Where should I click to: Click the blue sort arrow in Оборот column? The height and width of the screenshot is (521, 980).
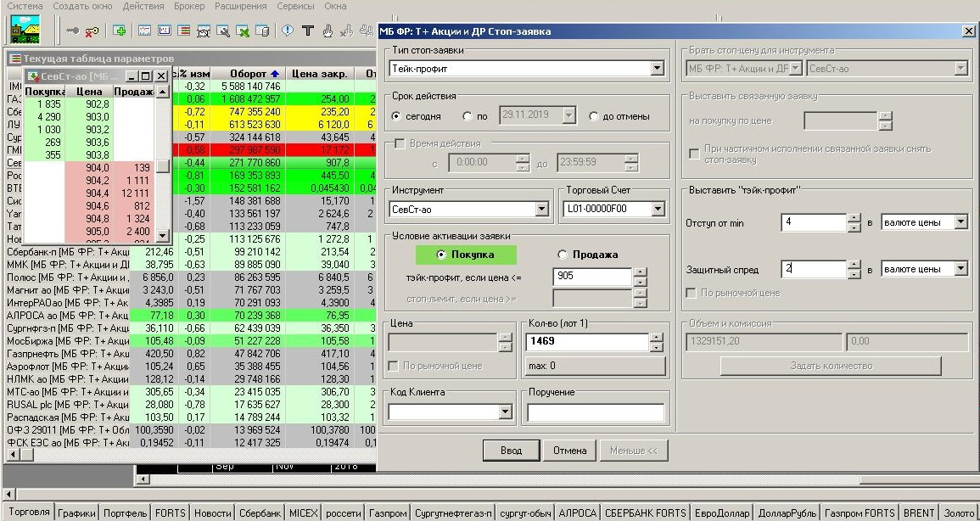pyautogui.click(x=274, y=74)
